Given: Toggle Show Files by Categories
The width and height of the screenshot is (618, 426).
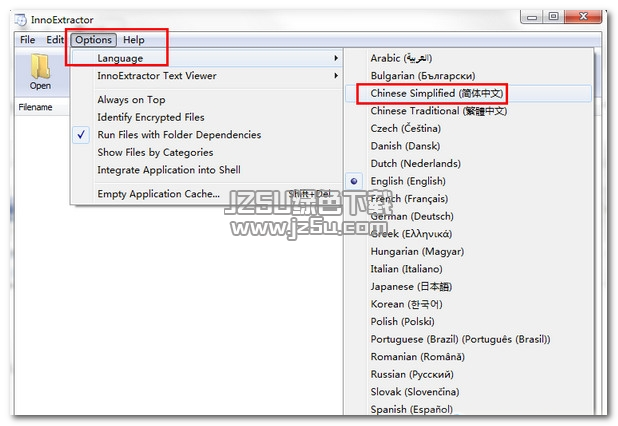Looking at the screenshot, I should pos(206,153).
